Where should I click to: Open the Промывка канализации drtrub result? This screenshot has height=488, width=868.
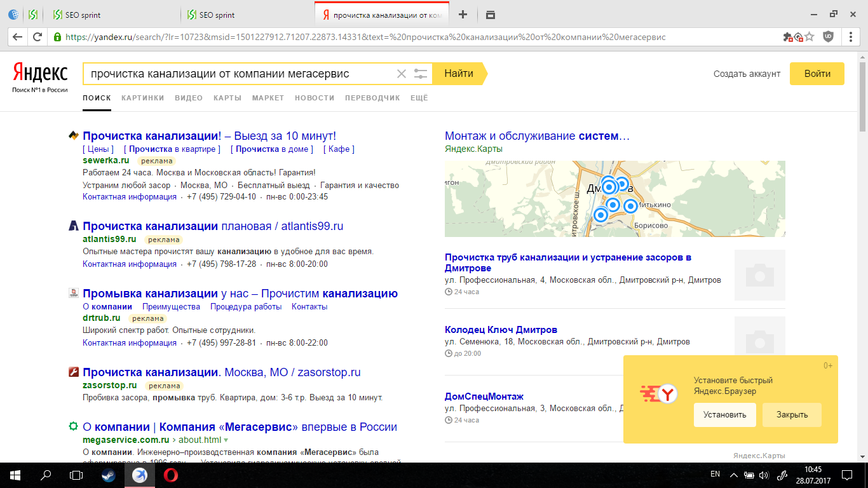point(240,294)
